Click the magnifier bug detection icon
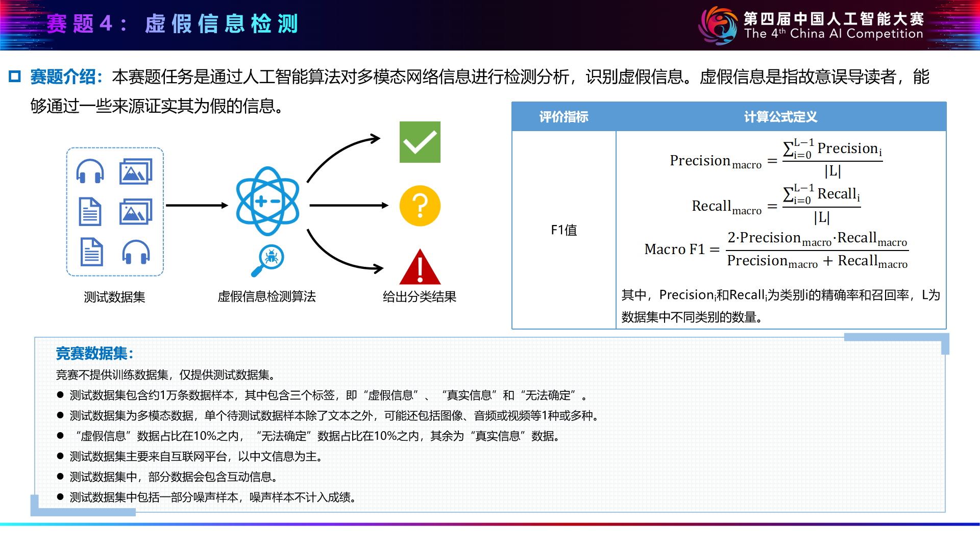The image size is (980, 551). (267, 260)
